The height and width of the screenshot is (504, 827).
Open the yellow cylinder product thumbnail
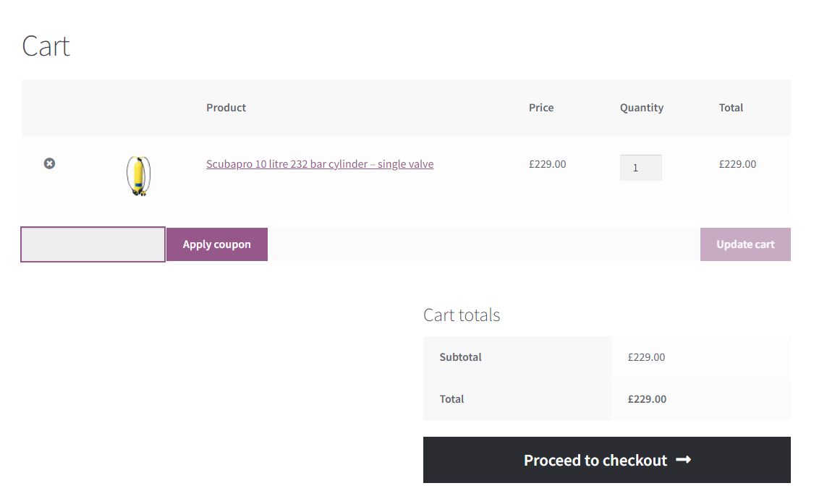click(x=139, y=176)
